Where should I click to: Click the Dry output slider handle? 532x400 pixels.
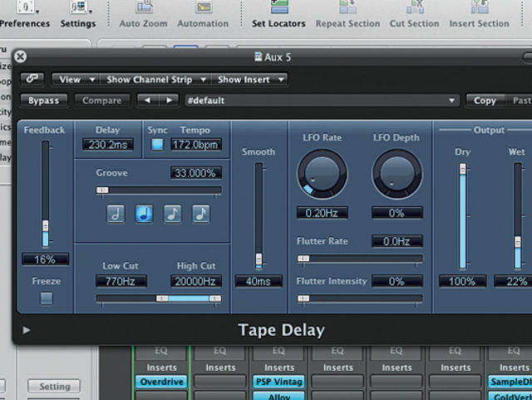tap(463, 169)
